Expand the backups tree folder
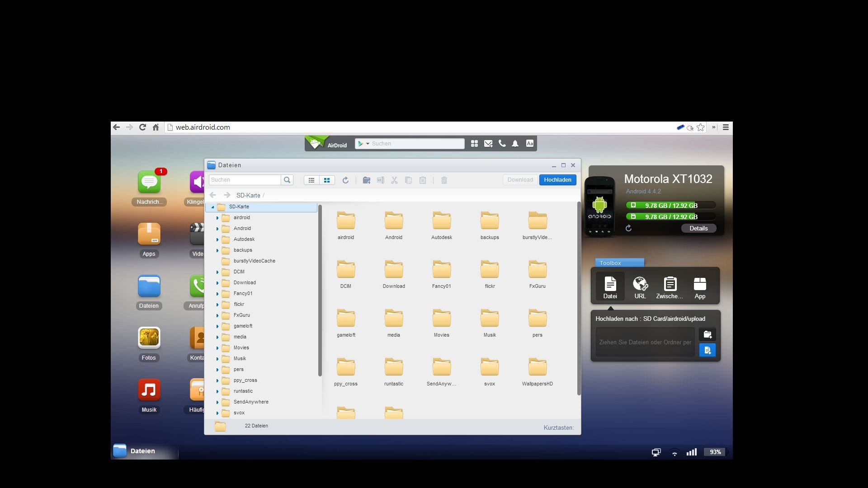This screenshot has width=868, height=488. pyautogui.click(x=217, y=250)
